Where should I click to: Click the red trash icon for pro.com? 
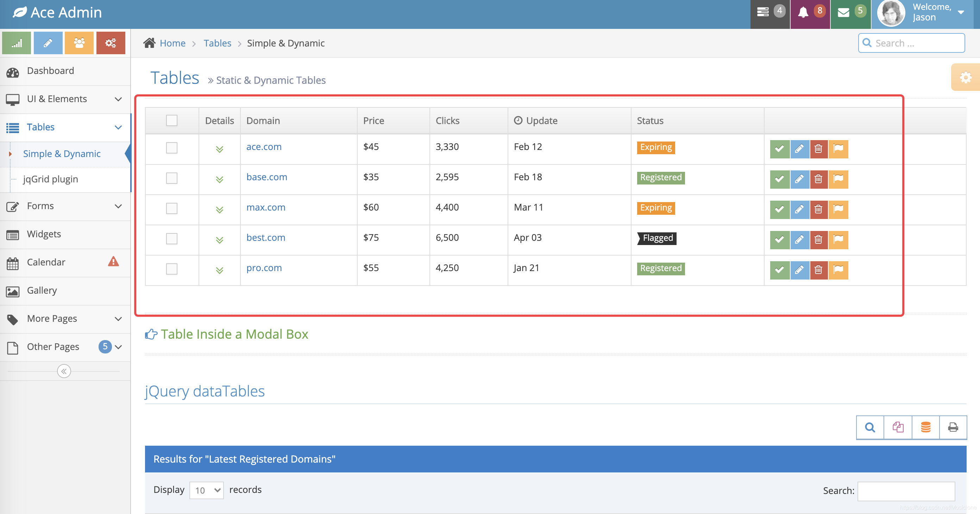coord(819,270)
